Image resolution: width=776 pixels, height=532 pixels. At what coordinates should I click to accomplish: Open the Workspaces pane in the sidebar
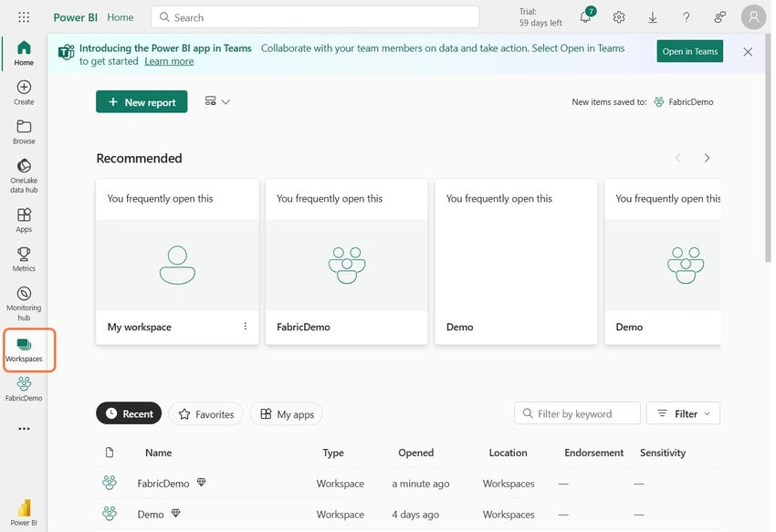(x=24, y=350)
